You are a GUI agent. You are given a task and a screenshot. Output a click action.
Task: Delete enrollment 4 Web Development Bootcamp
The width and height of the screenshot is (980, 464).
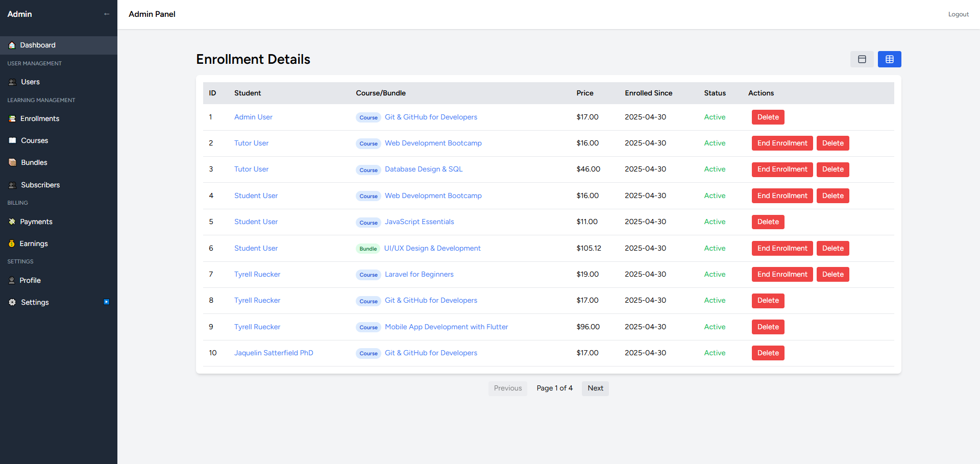coord(832,196)
